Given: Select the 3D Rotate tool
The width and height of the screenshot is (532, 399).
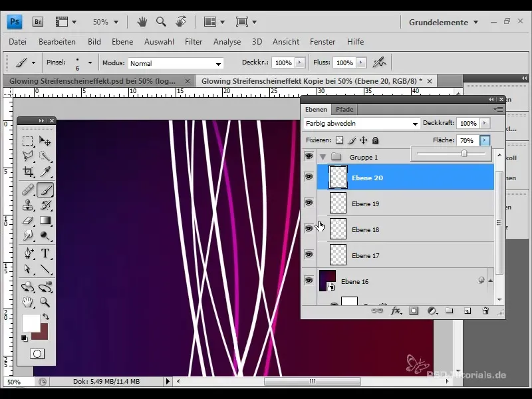Looking at the screenshot, I should click(28, 287).
